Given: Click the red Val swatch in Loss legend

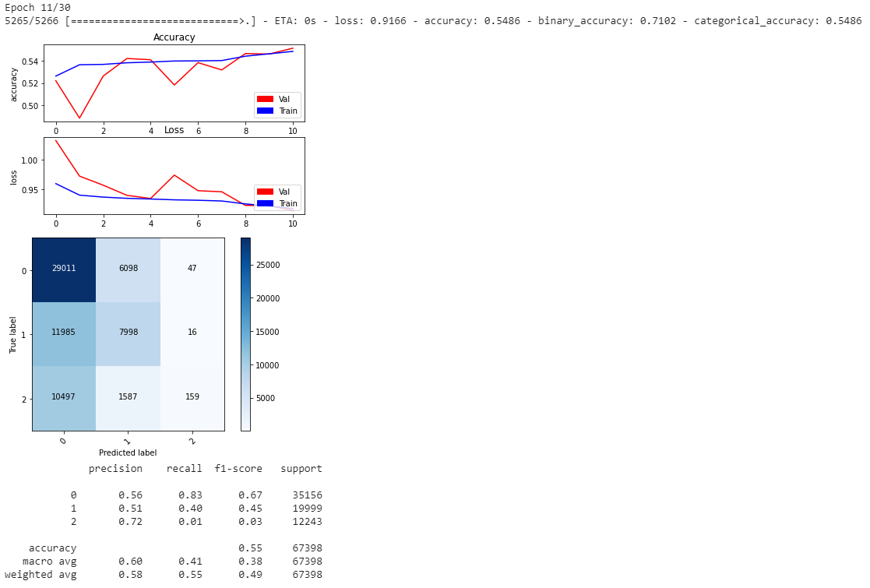Looking at the screenshot, I should tap(266, 192).
